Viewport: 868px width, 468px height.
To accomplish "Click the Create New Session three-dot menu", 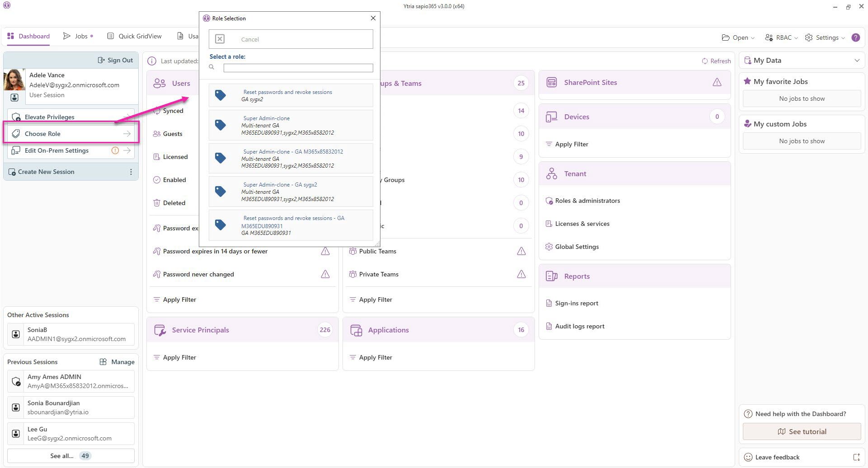I will (131, 172).
